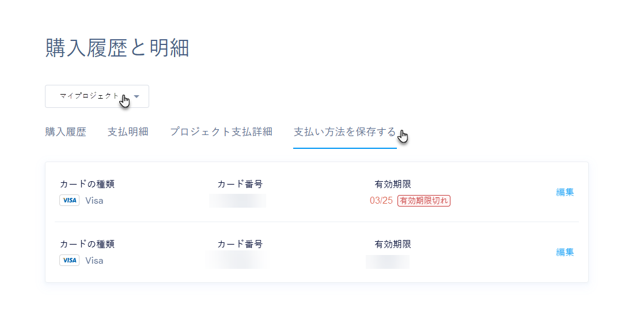Image resolution: width=644 pixels, height=315 pixels.
Task: Go to the プロジェクト支払詳細 tab
Action: coord(221,132)
